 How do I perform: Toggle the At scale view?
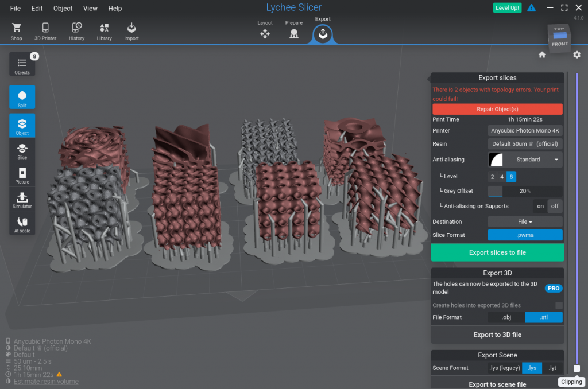pyautogui.click(x=22, y=224)
